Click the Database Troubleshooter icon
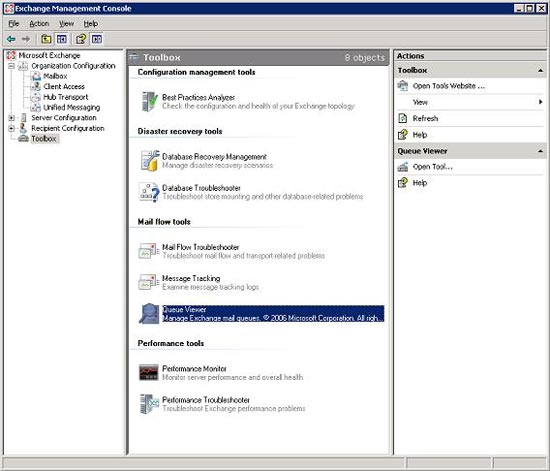 click(149, 192)
